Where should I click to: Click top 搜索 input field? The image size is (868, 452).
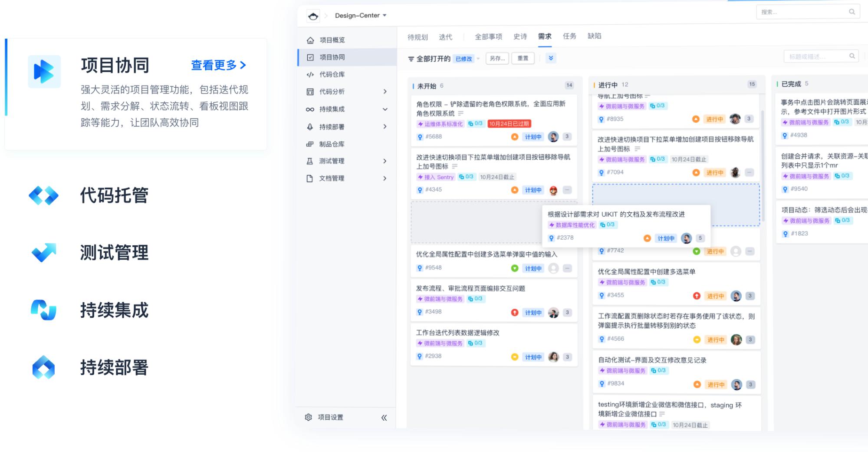click(807, 12)
